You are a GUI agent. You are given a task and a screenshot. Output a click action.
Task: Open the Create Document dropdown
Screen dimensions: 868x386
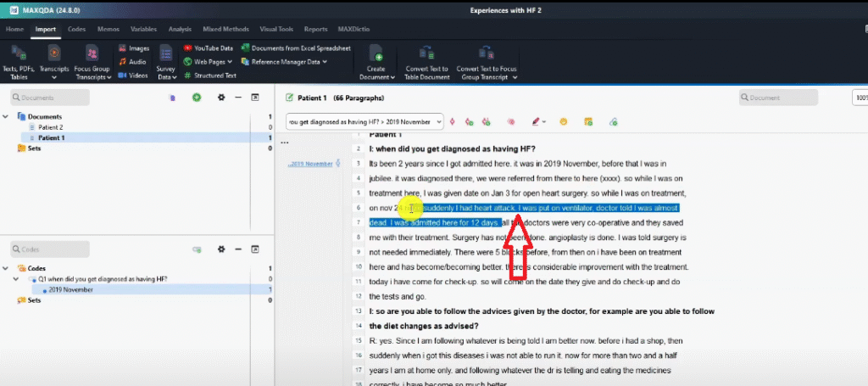(x=377, y=62)
